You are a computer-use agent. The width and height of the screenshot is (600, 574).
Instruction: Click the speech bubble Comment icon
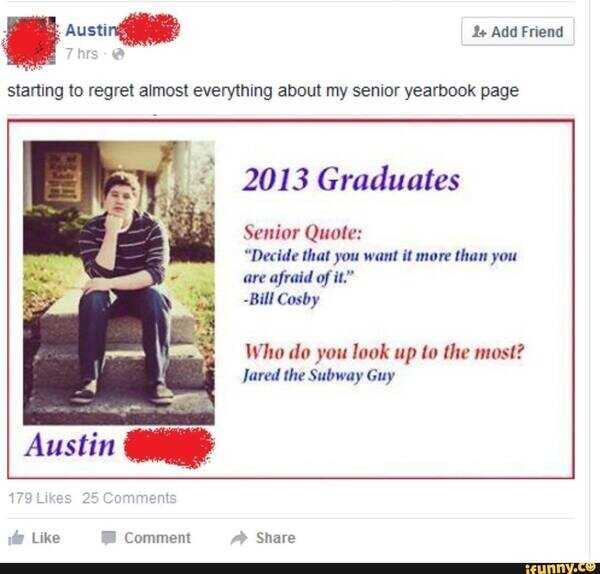click(x=109, y=538)
